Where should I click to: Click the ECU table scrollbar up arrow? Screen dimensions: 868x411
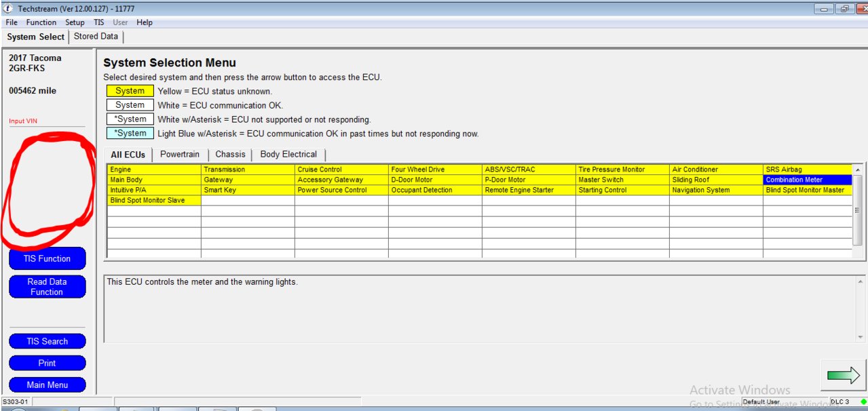[x=858, y=169]
